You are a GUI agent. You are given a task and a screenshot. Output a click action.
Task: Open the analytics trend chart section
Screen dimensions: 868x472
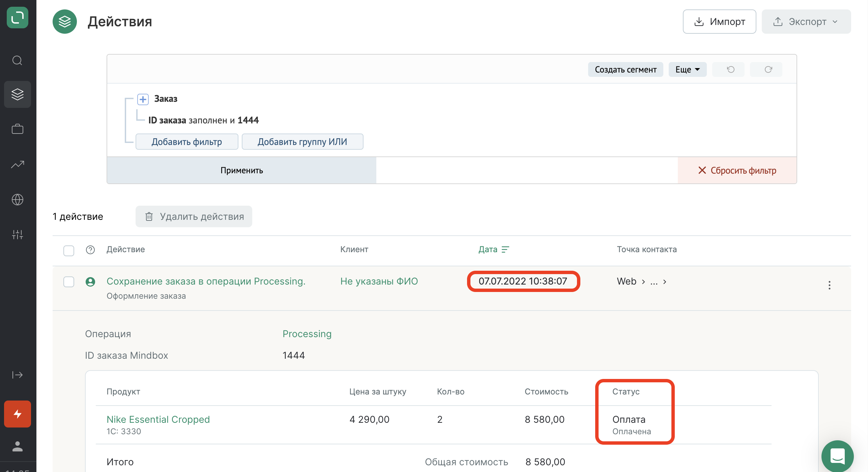pyautogui.click(x=18, y=165)
